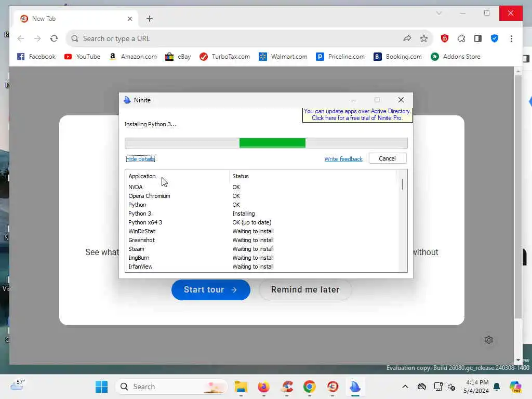The image size is (532, 399).
Task: Click Hide details in Ninite
Action: click(140, 159)
